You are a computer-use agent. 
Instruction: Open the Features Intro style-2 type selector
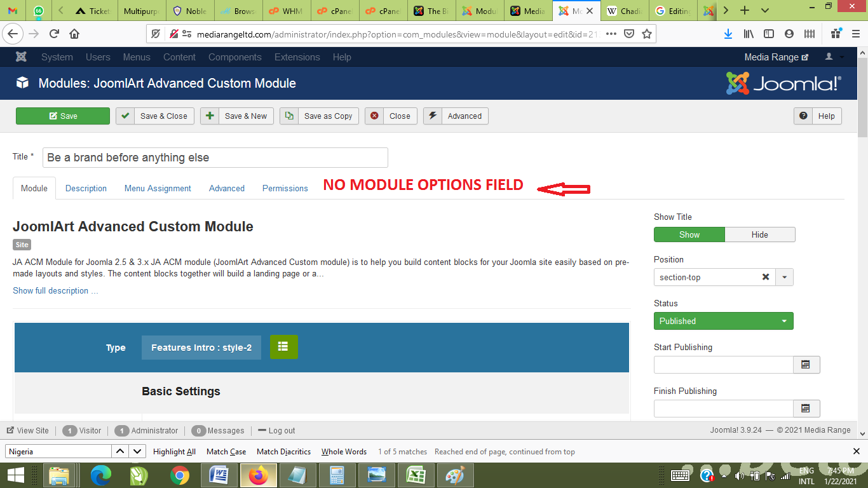[201, 348]
